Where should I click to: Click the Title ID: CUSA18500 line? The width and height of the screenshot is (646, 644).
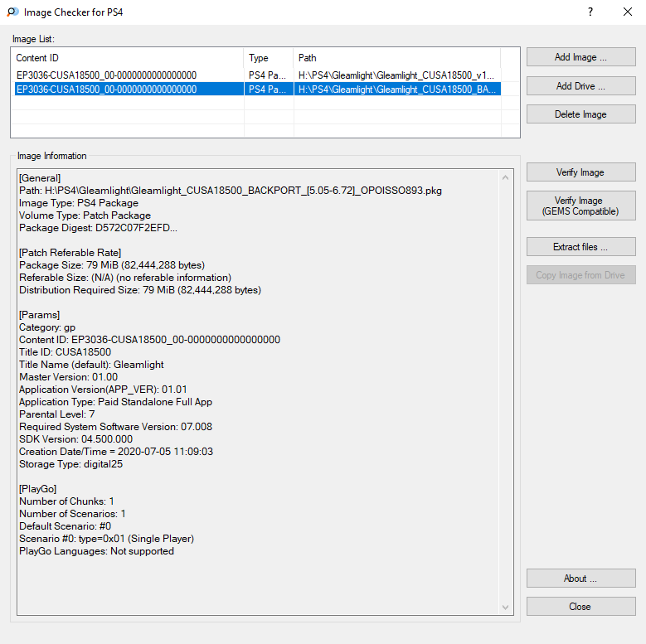pos(65,352)
